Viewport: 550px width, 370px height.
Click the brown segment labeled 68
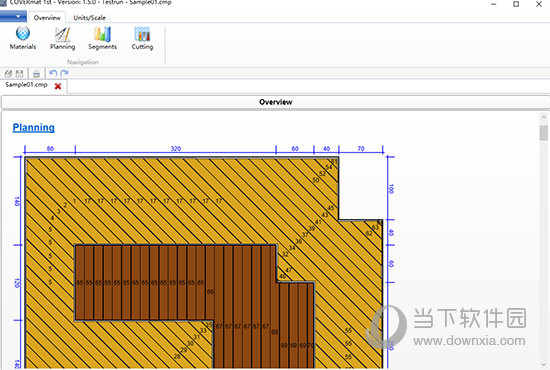[275, 331]
